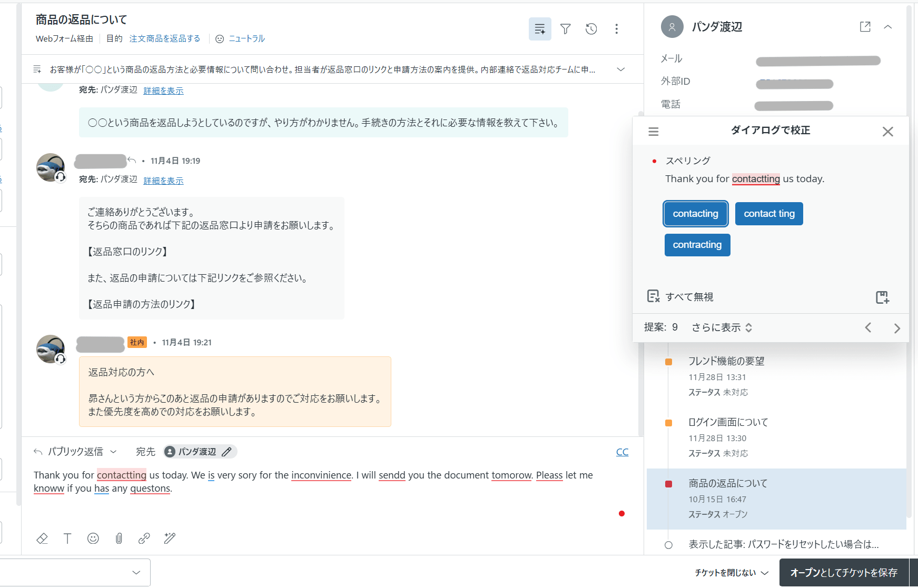This screenshot has height=588, width=918.
Task: Open the proofing dialog hamburger menu
Action: [x=653, y=132]
